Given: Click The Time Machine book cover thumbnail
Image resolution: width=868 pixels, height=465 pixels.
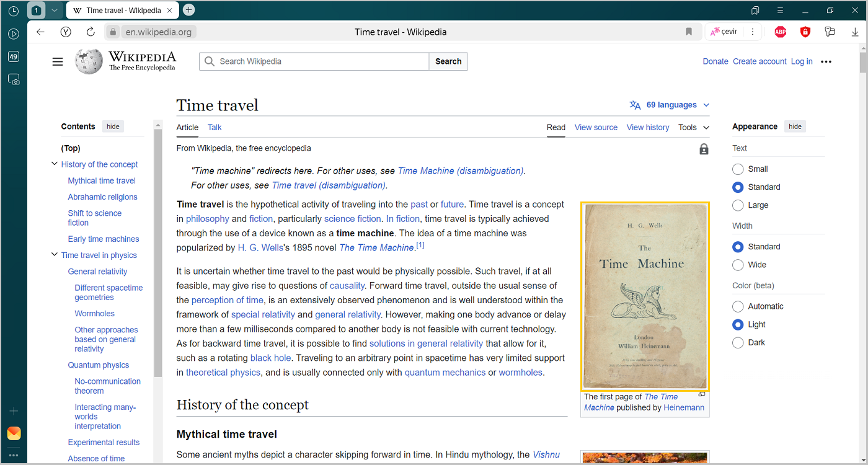Looking at the screenshot, I should click(x=645, y=296).
